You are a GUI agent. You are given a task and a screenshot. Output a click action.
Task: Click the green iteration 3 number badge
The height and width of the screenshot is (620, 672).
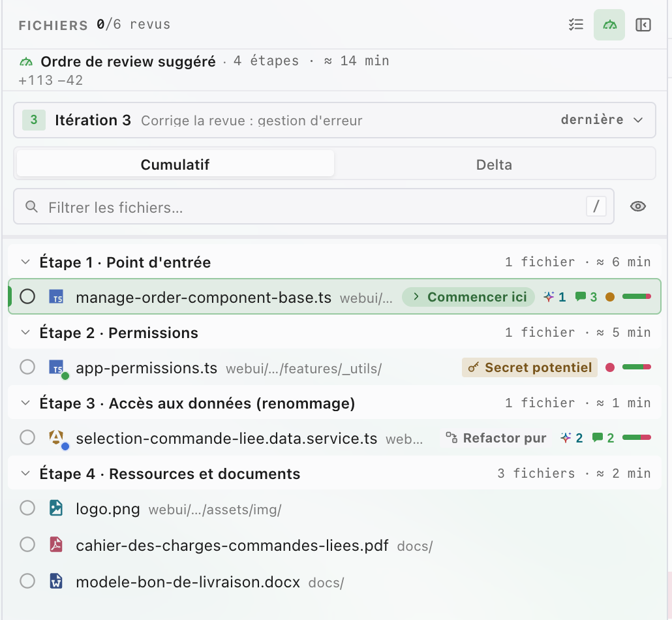tap(34, 120)
